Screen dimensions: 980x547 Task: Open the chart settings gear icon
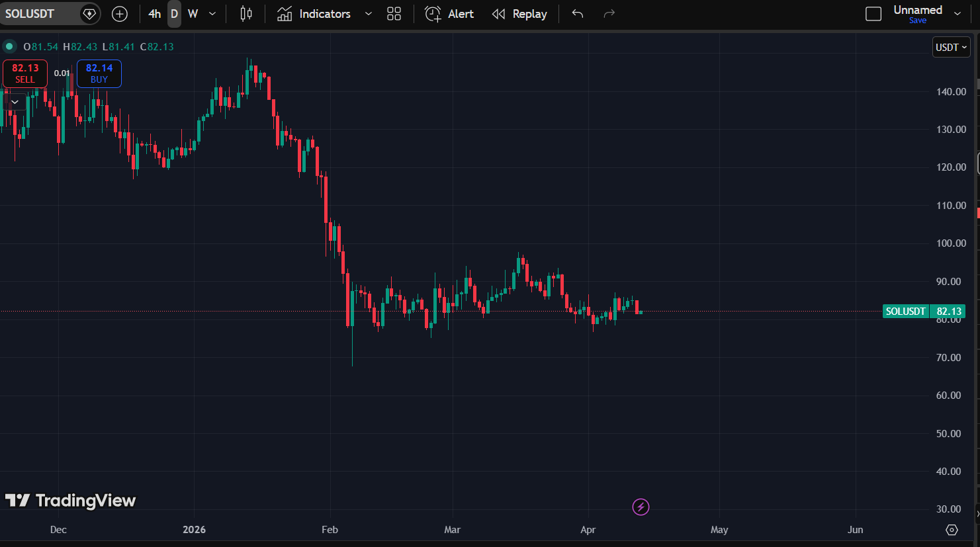click(x=952, y=530)
